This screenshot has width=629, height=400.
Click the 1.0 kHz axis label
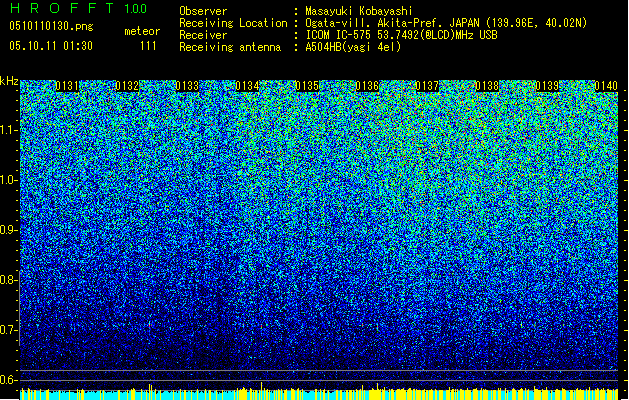[x=8, y=180]
